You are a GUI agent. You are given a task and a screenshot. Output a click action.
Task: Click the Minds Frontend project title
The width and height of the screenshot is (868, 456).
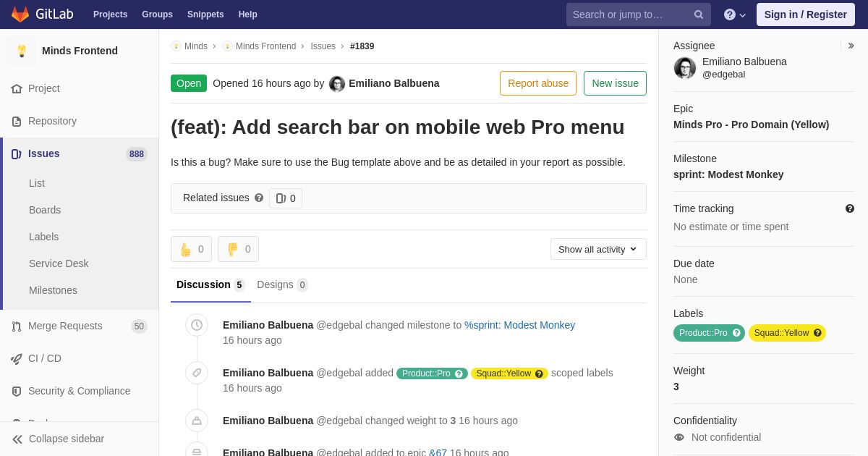80,51
